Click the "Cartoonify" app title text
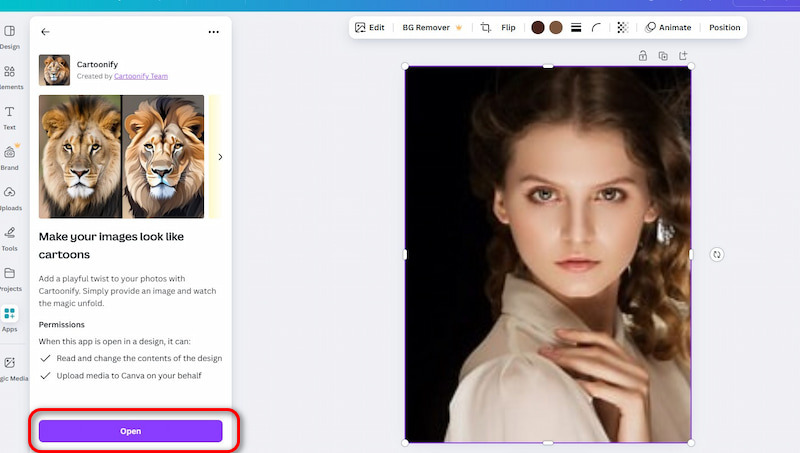The image size is (800, 453). (x=97, y=64)
